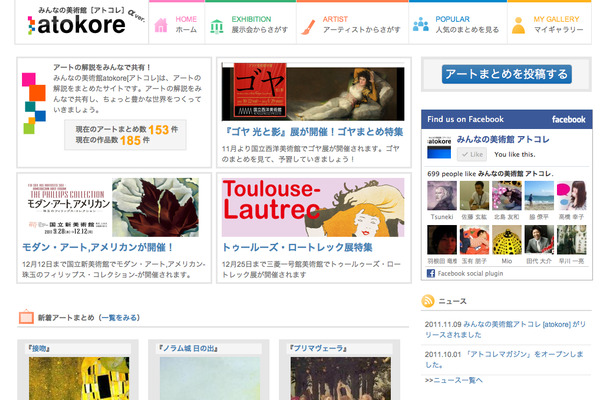Click the orange RSS news icon
Screen dimensions: 610x400
[428, 301]
